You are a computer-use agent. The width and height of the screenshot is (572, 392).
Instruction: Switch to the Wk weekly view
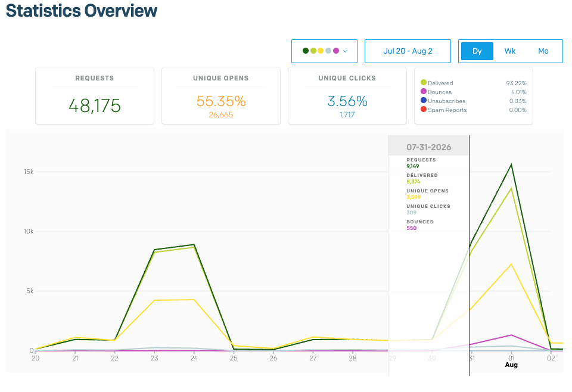[509, 51]
